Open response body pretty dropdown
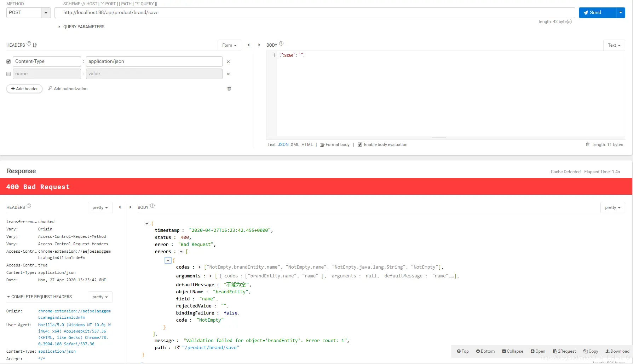The height and width of the screenshot is (364, 633). (613, 207)
